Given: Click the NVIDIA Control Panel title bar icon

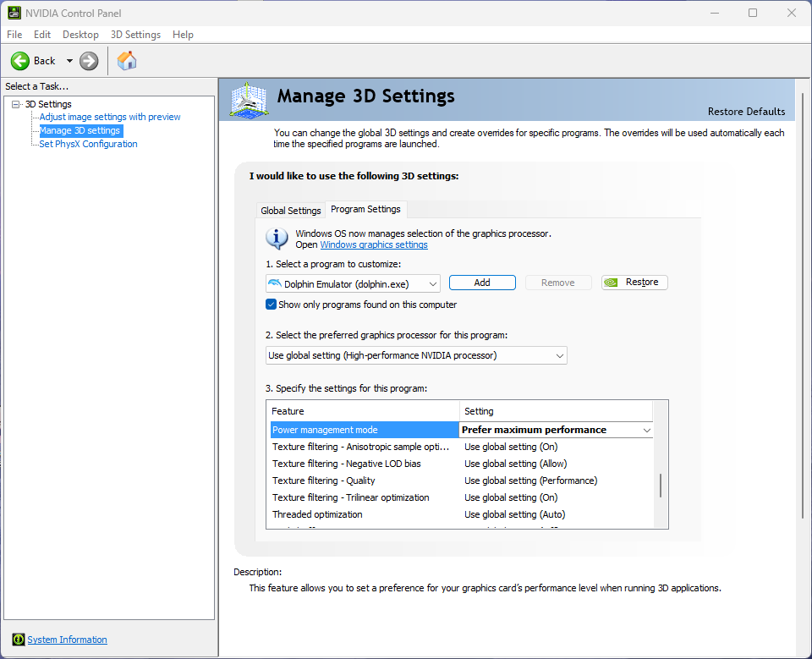Looking at the screenshot, I should pos(14,13).
